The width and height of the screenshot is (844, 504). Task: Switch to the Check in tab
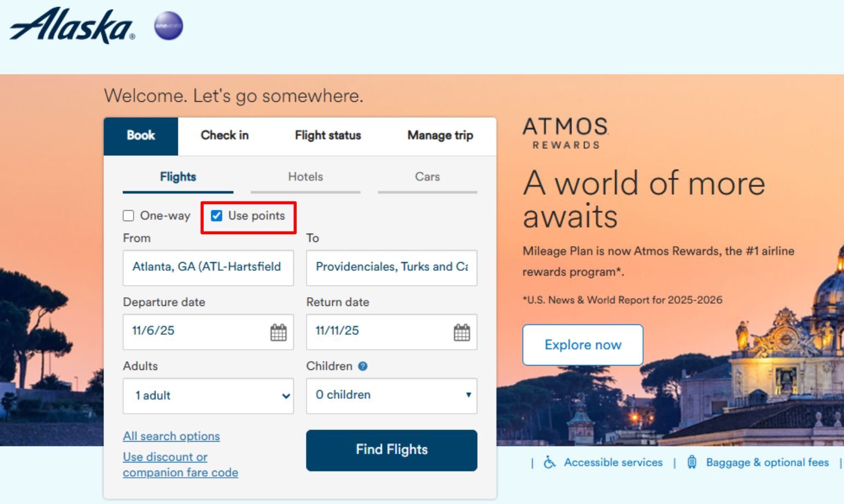pos(224,135)
